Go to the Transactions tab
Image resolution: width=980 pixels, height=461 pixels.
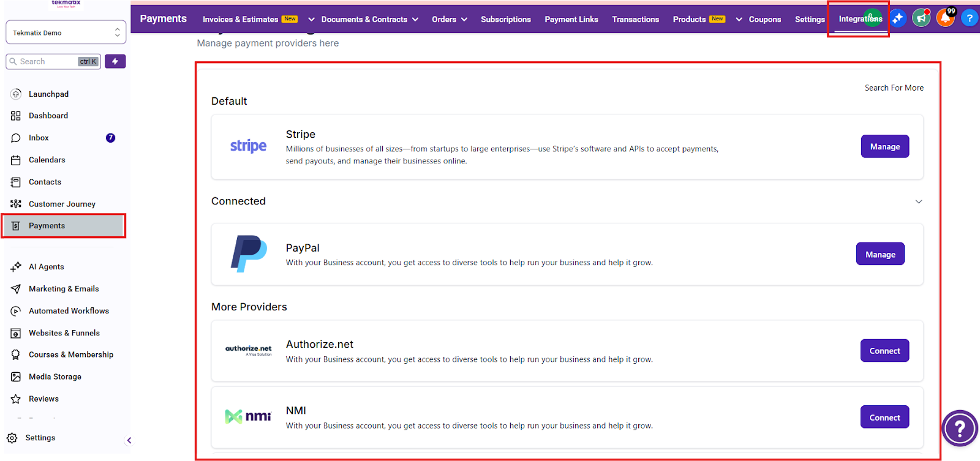pos(635,20)
